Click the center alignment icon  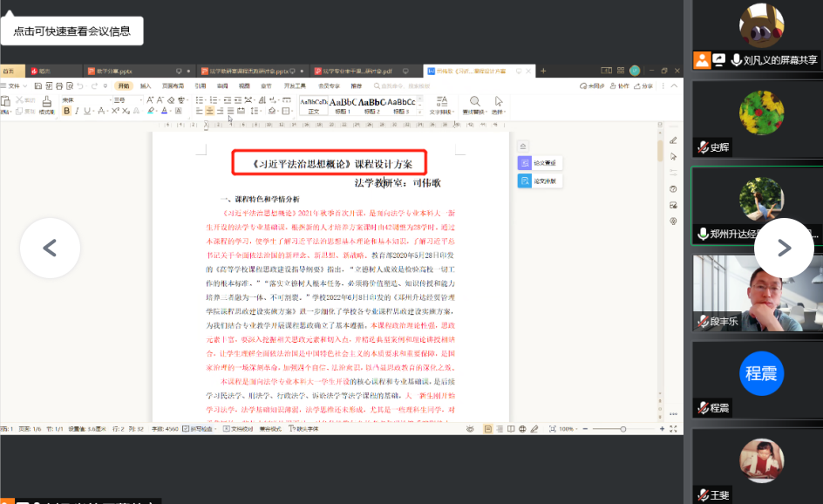[209, 111]
